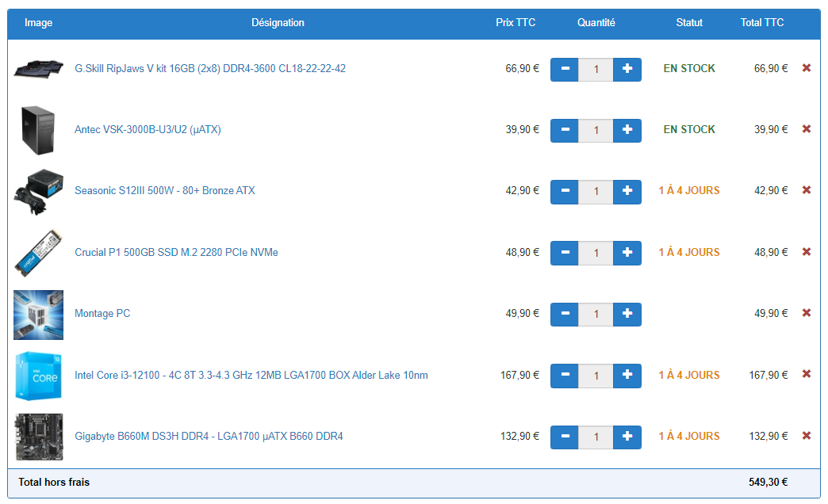Screen dimensions: 828x504
Task: Click quantity field for Seasonic S12III
Action: point(596,192)
